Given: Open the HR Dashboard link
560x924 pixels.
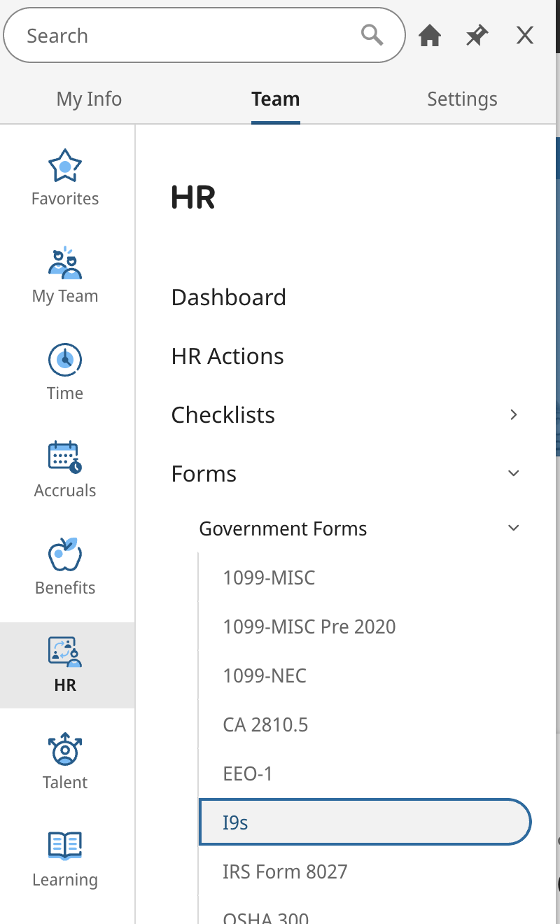Looking at the screenshot, I should [x=228, y=297].
